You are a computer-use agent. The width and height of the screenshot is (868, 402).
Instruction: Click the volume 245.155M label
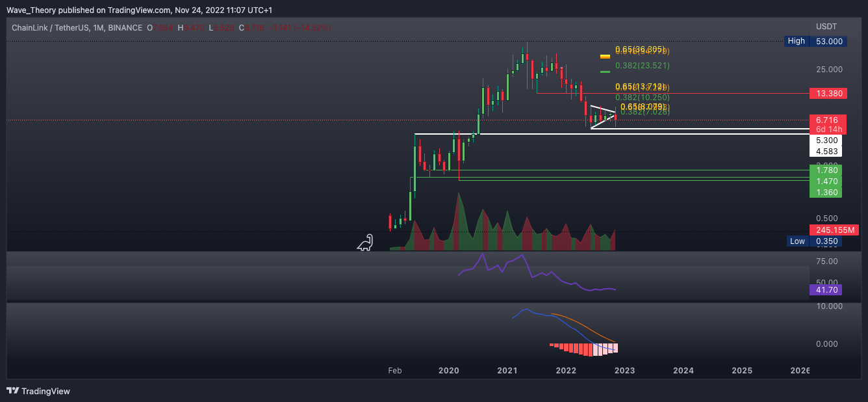pyautogui.click(x=834, y=230)
